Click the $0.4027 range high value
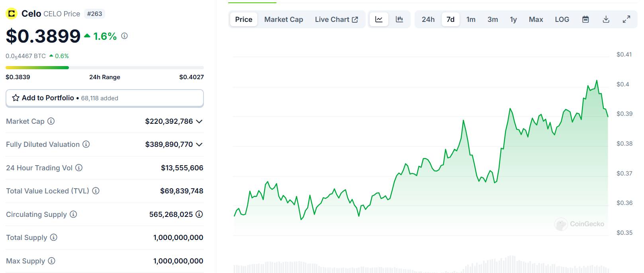644x273 pixels. [192, 77]
